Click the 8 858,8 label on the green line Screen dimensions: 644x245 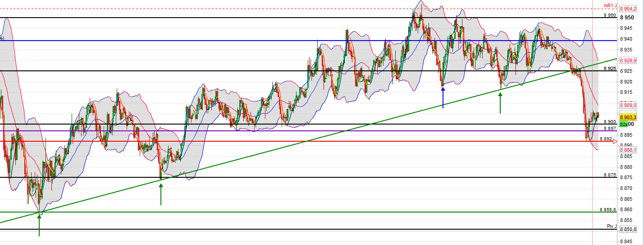pos(607,210)
